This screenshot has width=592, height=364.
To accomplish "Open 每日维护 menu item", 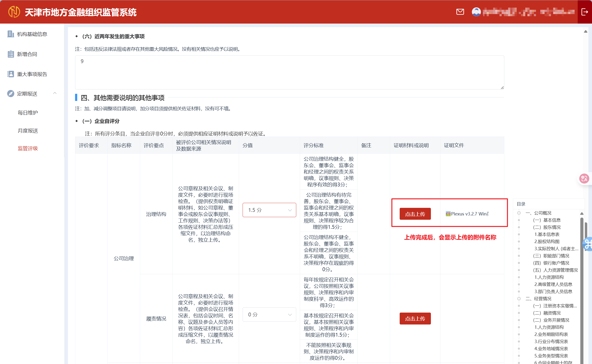I will click(28, 113).
